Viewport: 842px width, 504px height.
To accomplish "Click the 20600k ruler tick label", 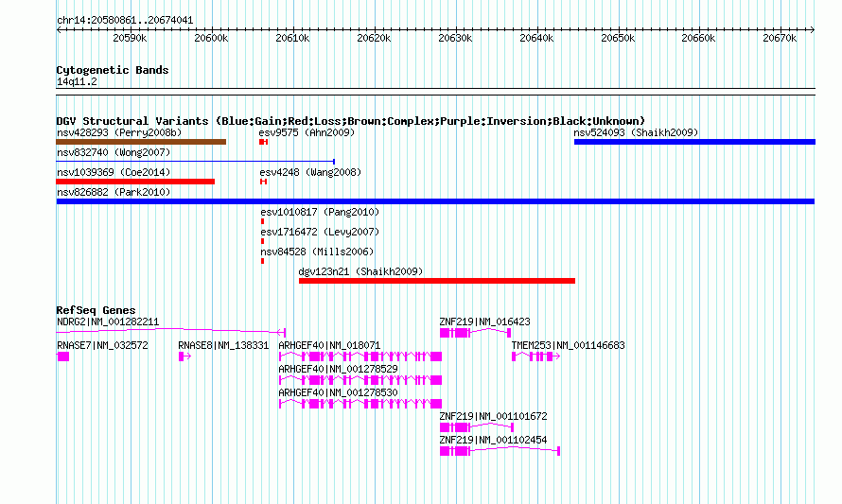I will pyautogui.click(x=211, y=38).
